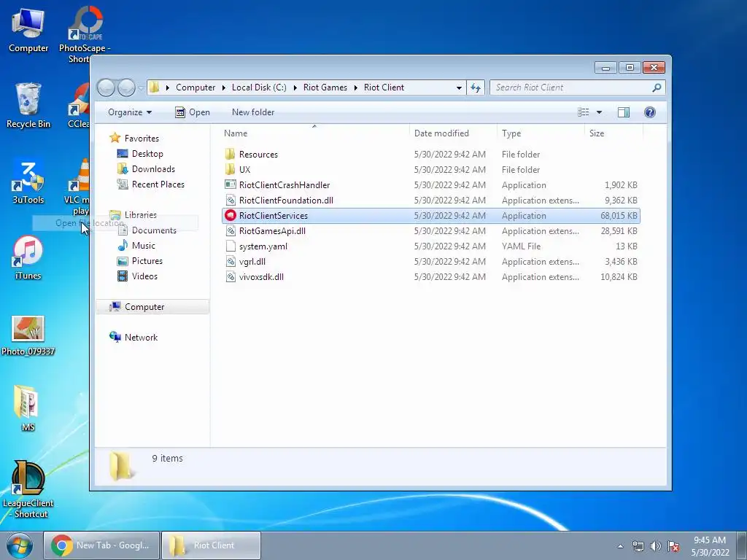This screenshot has height=560, width=747.
Task: Open Downloads in navigation pane
Action: 153,169
